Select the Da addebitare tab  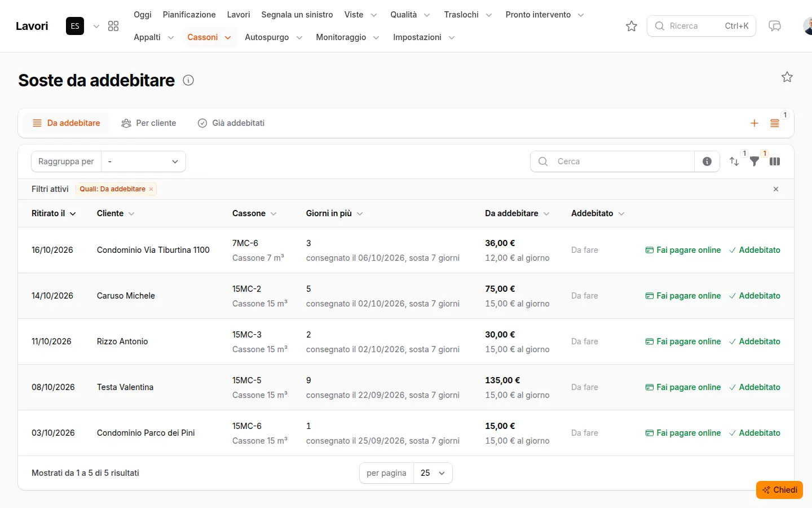[67, 123]
